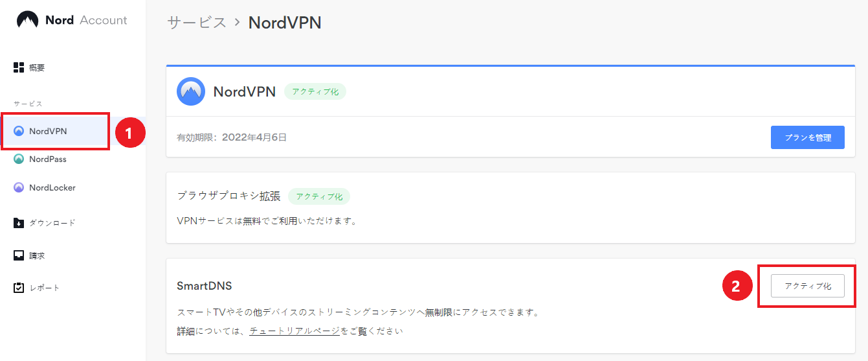This screenshot has height=361, width=868.
Task: Click the Nord mountain logo icon
Action: (x=27, y=20)
